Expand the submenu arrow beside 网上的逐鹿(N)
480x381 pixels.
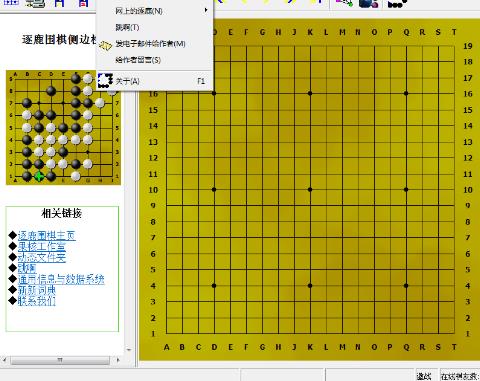(206, 10)
